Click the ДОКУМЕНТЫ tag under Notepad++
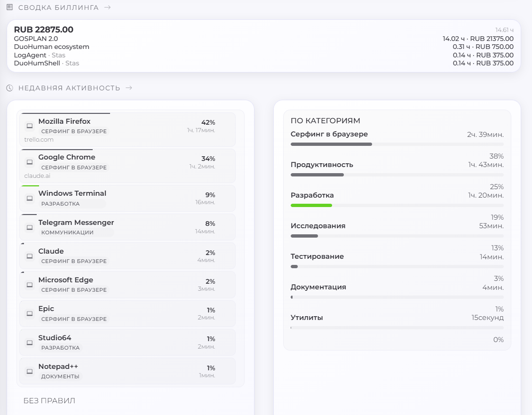The image size is (532, 415). 60,377
